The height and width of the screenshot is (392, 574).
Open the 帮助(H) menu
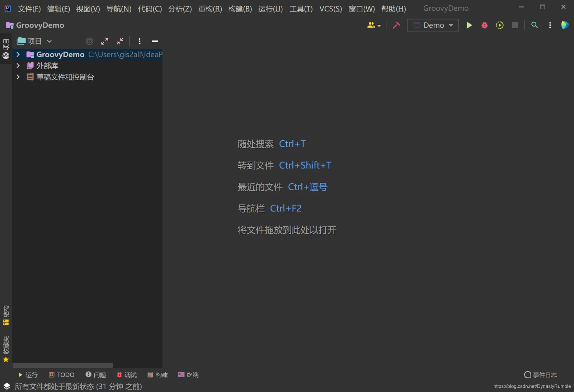[x=394, y=9]
